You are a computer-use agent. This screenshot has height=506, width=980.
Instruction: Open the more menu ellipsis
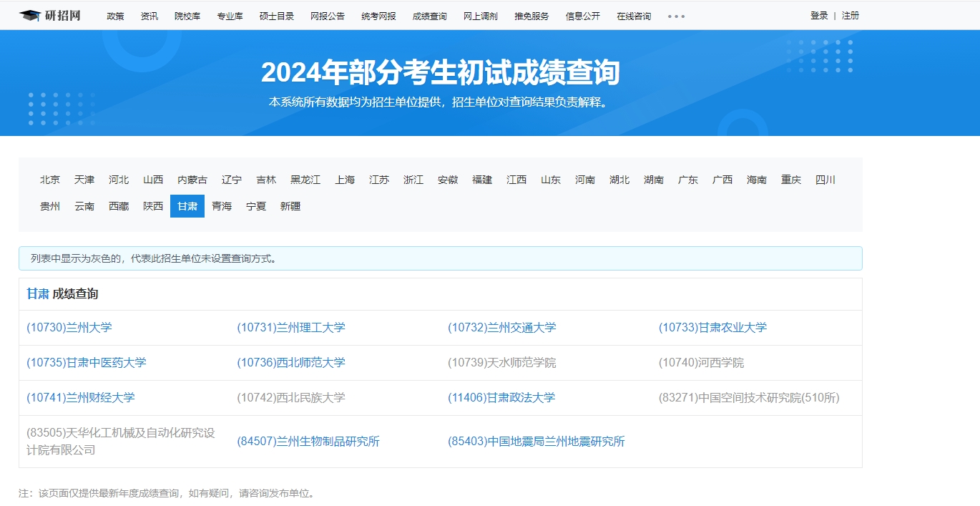click(x=676, y=16)
